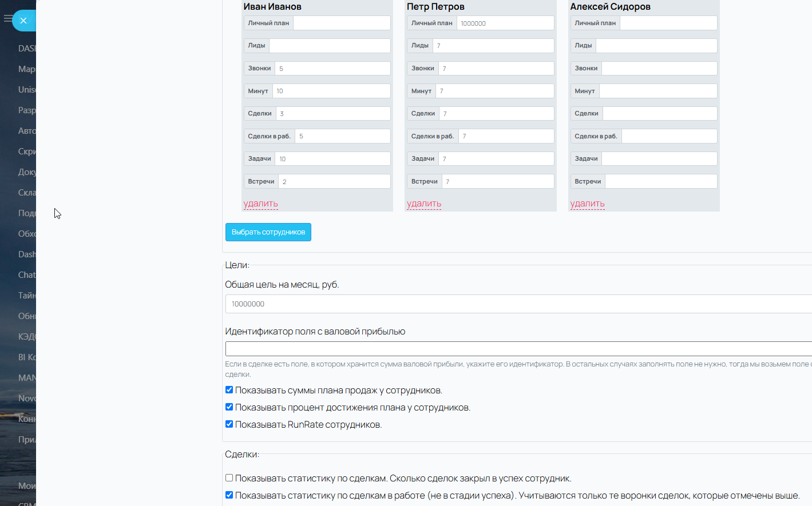812x506 pixels.
Task: Edit Алексей Сидоров's 'Минут' field
Action: click(659, 91)
